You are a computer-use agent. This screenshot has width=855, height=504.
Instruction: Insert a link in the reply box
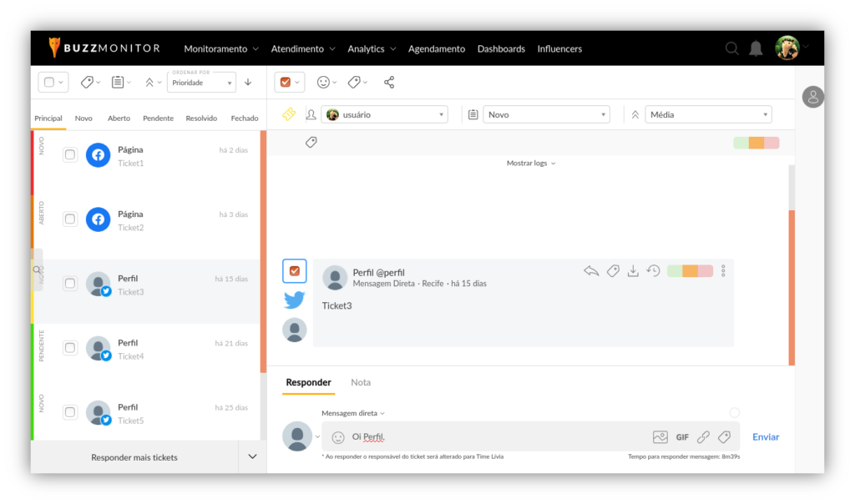click(x=703, y=437)
